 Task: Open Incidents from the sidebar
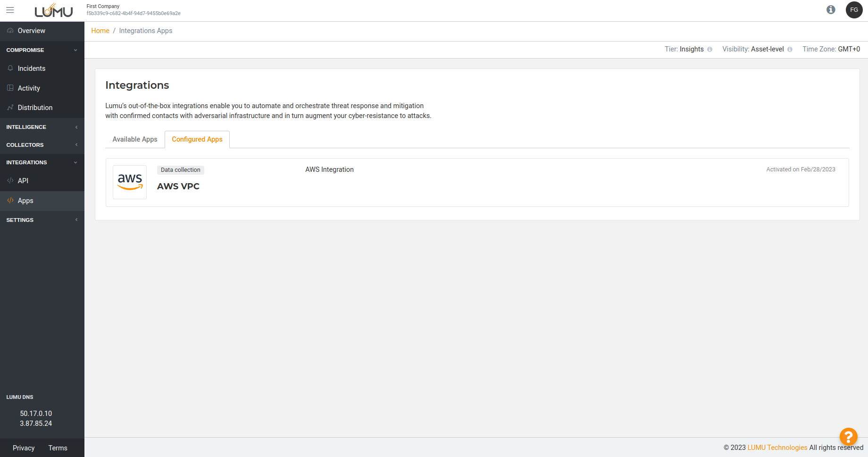(x=32, y=68)
